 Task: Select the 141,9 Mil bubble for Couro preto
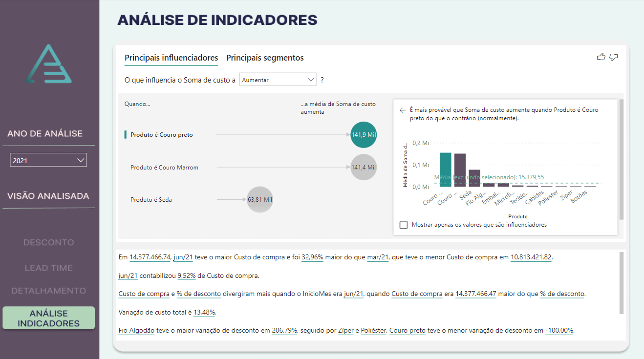tap(363, 134)
